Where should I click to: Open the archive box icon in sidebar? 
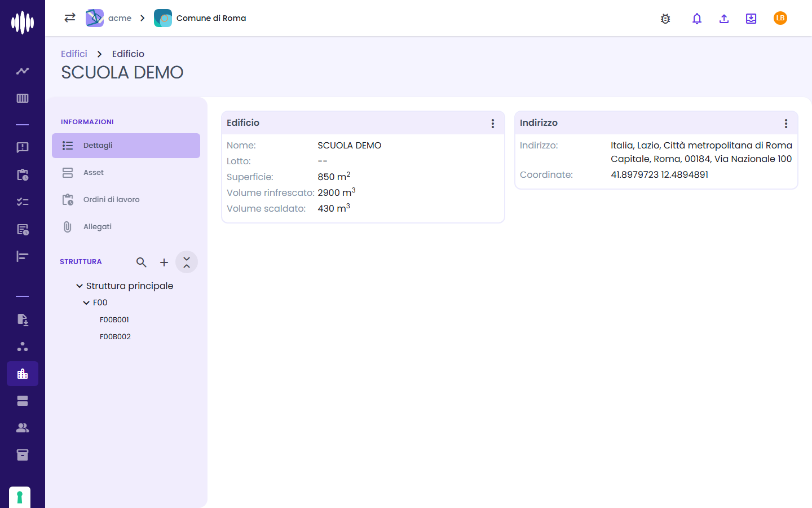[23, 455]
